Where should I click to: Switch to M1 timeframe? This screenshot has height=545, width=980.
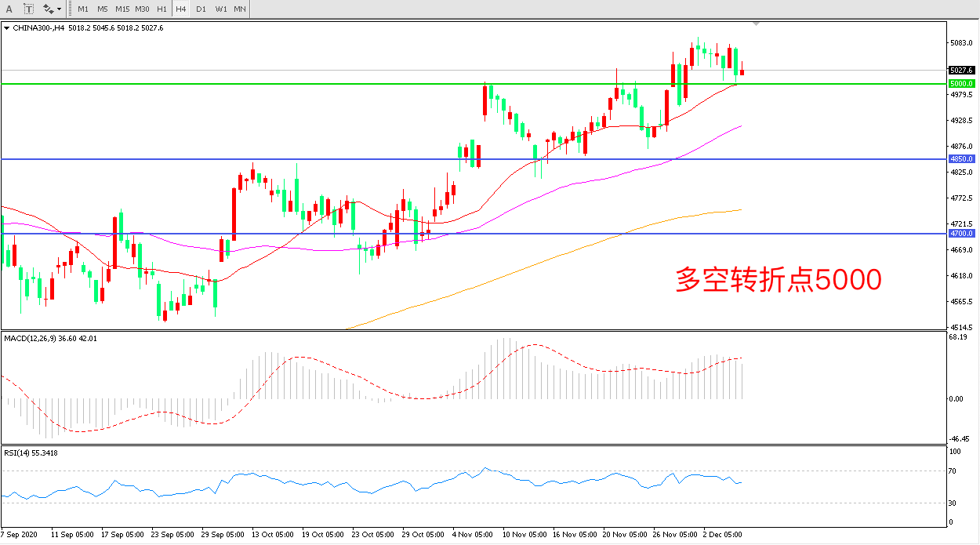(x=83, y=9)
